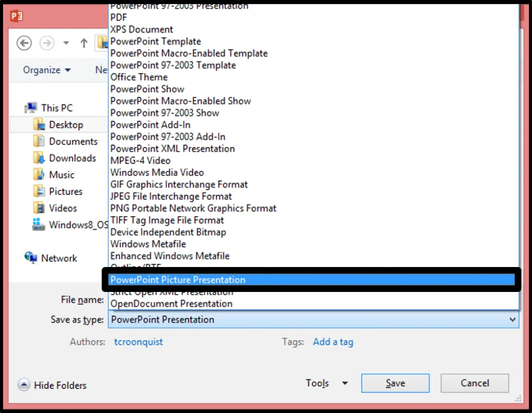Open Videos in the sidebar
Image resolution: width=532 pixels, height=413 pixels.
click(63, 208)
